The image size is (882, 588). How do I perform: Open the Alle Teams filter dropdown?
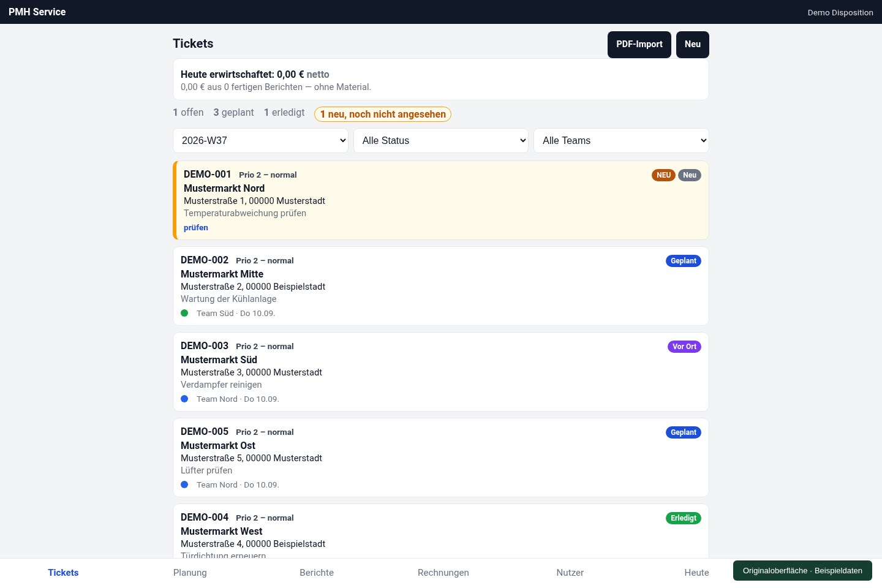pyautogui.click(x=621, y=140)
